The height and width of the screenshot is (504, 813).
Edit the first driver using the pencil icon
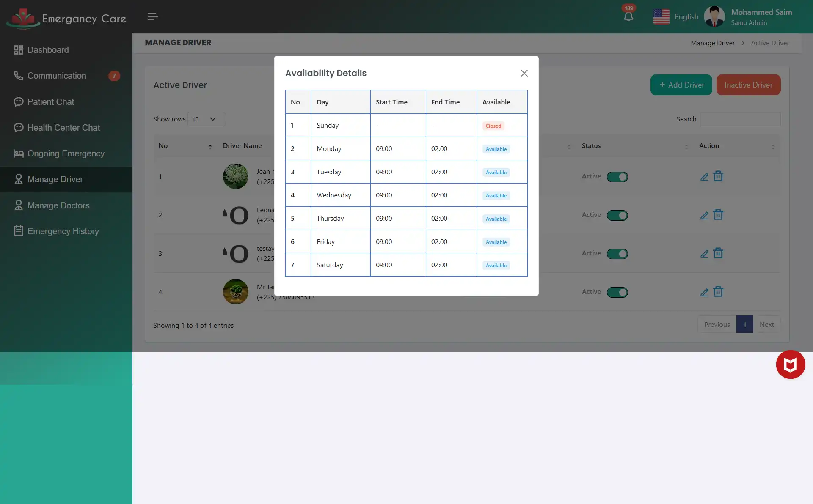[x=705, y=176]
